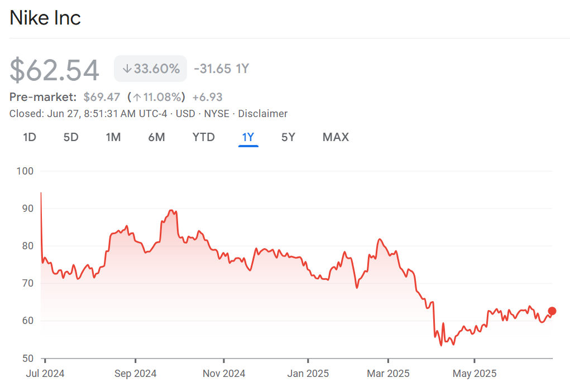
Task: Open the Disclaimer link
Action: click(262, 114)
